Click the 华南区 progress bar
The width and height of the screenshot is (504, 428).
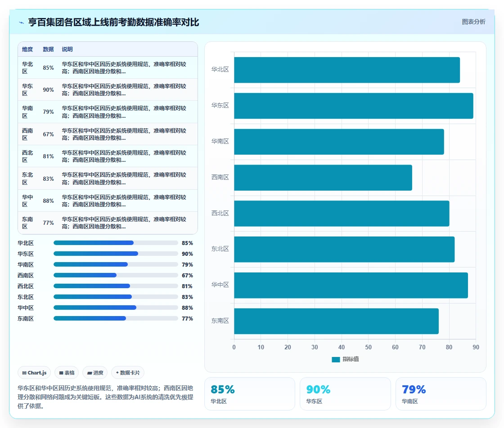(116, 264)
